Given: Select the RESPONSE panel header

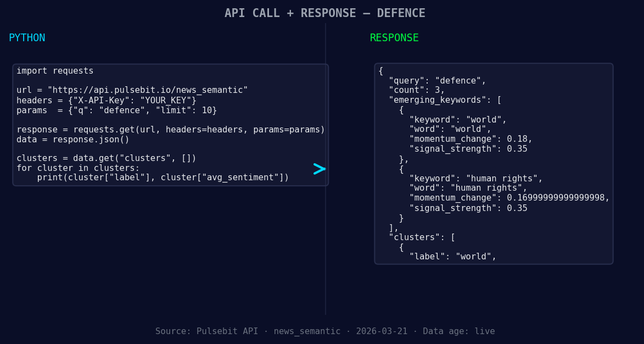Looking at the screenshot, I should point(394,38).
